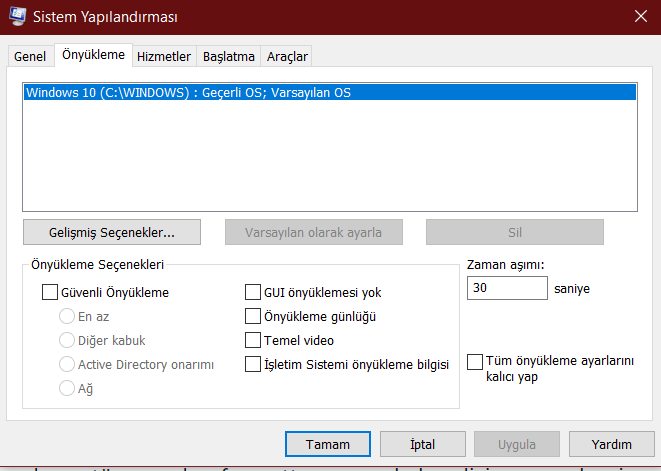Click the Sil button
The height and width of the screenshot is (471, 661).
pos(515,232)
